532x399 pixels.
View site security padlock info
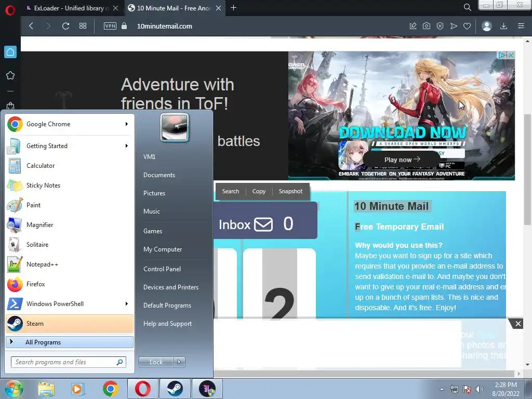click(124, 26)
